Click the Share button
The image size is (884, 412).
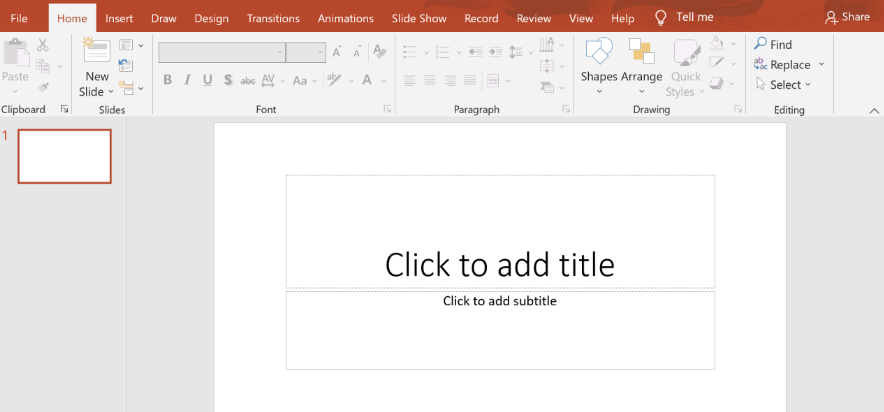point(847,17)
